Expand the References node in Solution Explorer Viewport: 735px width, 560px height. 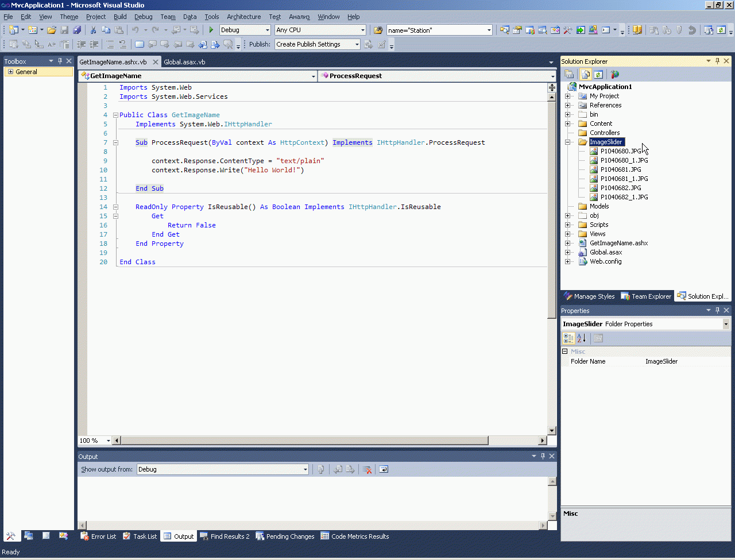[x=568, y=105]
